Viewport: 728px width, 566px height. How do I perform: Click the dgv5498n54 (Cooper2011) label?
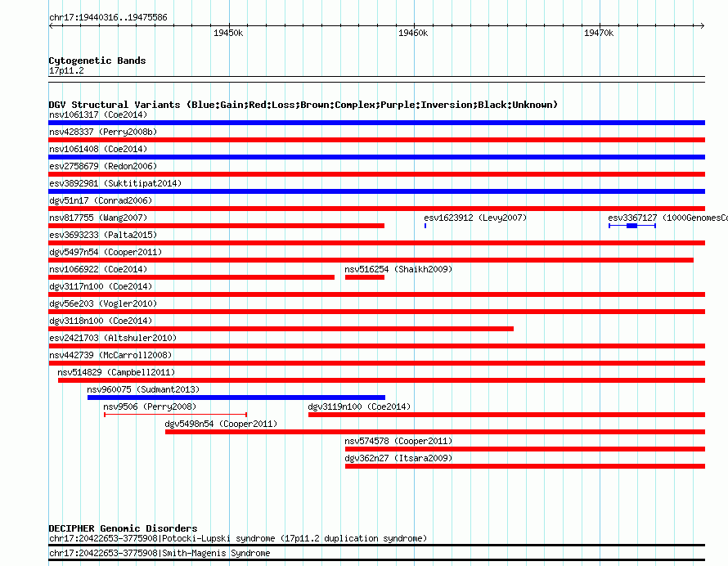point(221,424)
